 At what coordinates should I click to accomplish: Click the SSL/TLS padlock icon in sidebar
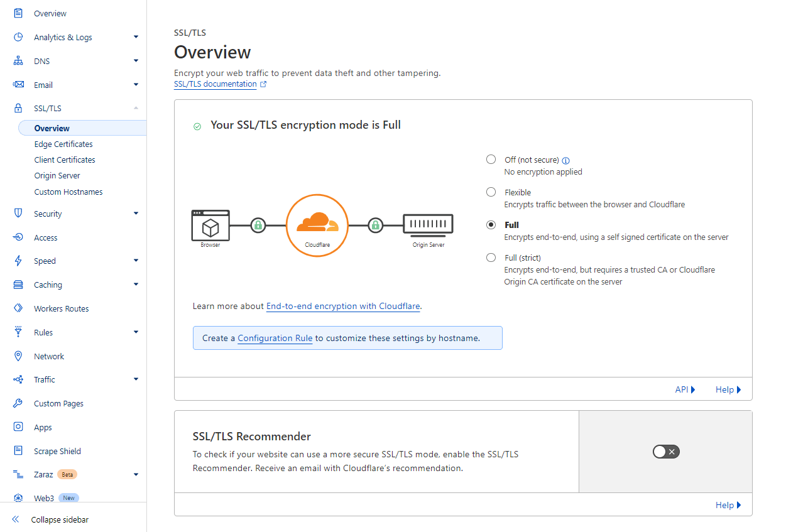tap(18, 108)
